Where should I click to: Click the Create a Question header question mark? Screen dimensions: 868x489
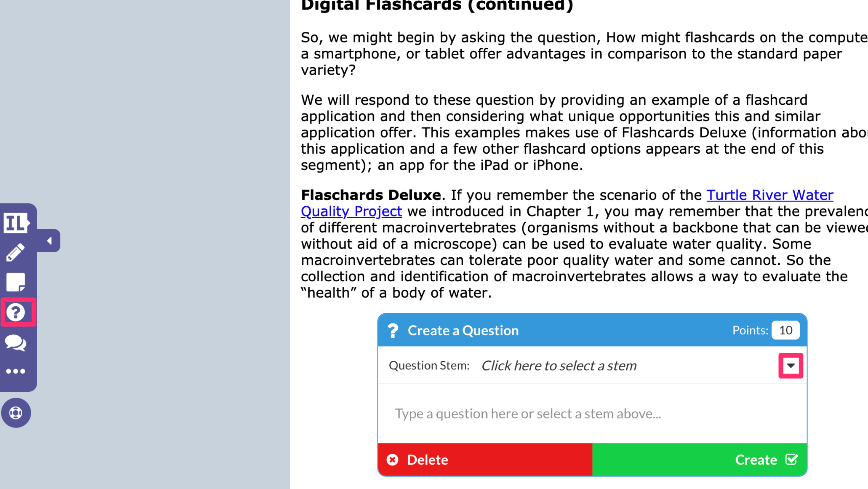coord(393,331)
